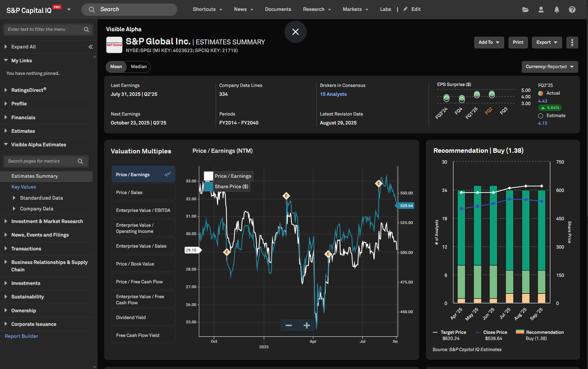This screenshot has height=369, width=588.
Task: Select the Actual EPS indicator
Action: (x=541, y=93)
